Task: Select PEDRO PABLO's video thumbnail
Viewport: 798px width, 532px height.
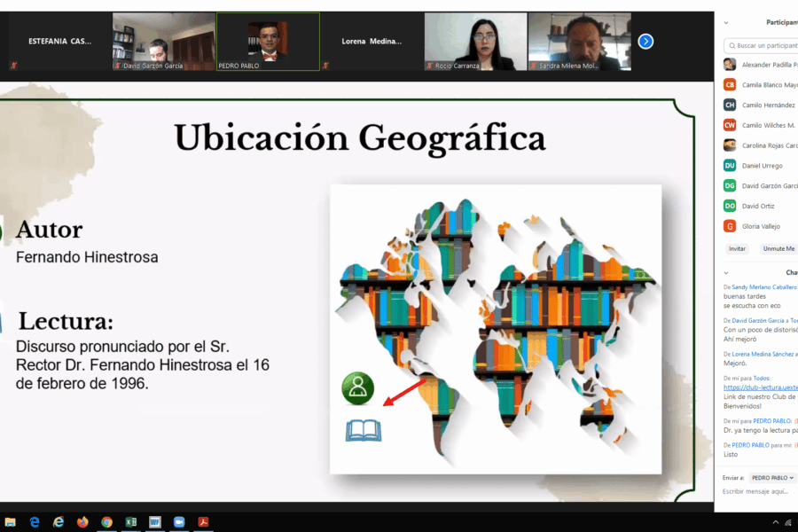Action: coord(268,41)
